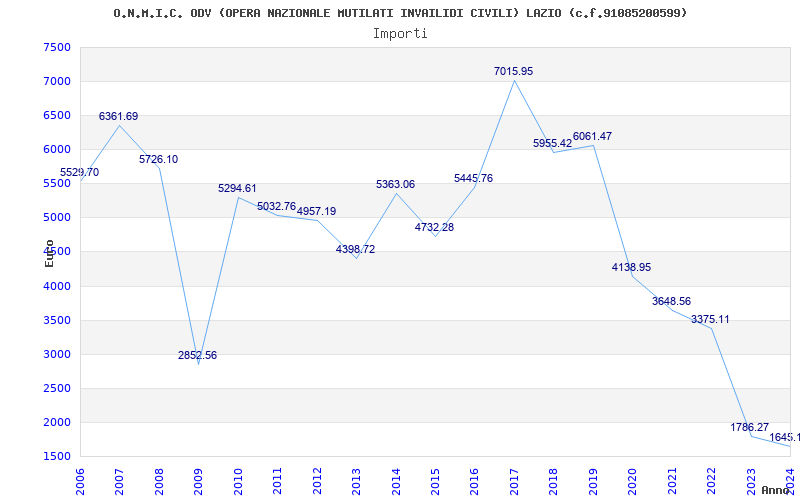The width and height of the screenshot is (800, 500).
Task: Click the x-axis year 2020
Action: click(x=633, y=481)
